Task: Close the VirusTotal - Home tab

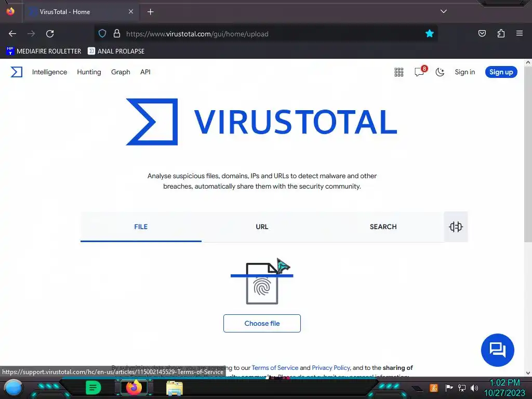Action: pyautogui.click(x=130, y=11)
